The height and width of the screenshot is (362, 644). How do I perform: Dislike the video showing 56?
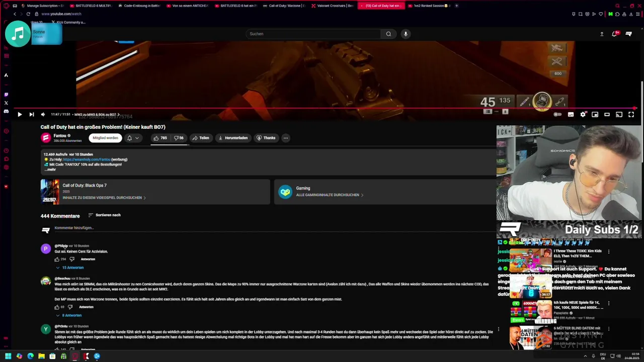tap(179, 138)
